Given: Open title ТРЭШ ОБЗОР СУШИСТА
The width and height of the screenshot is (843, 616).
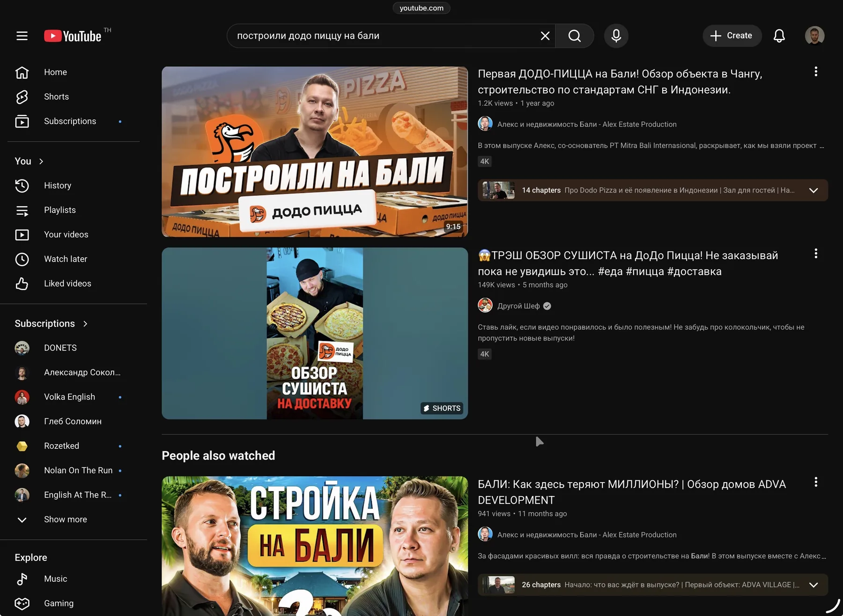Looking at the screenshot, I should point(628,263).
